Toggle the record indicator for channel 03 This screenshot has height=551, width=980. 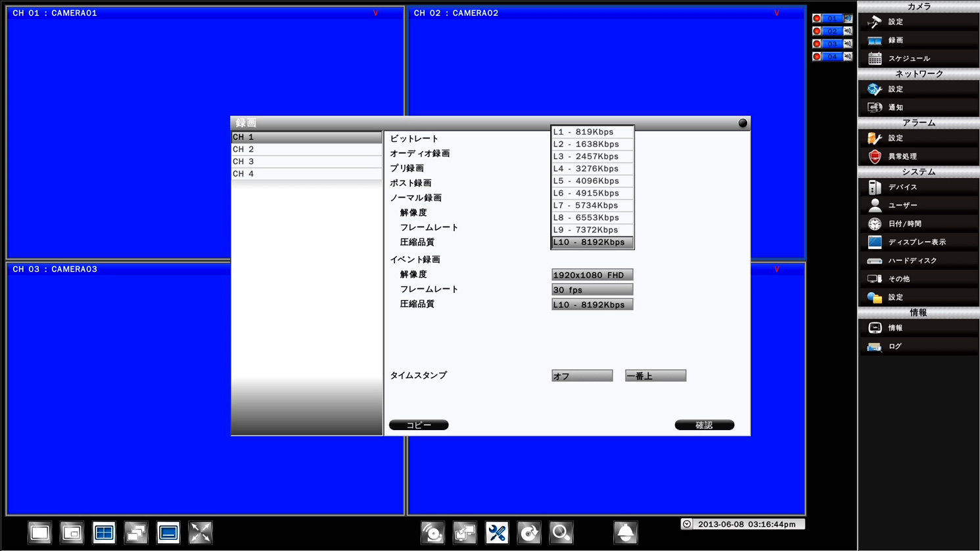click(x=816, y=43)
